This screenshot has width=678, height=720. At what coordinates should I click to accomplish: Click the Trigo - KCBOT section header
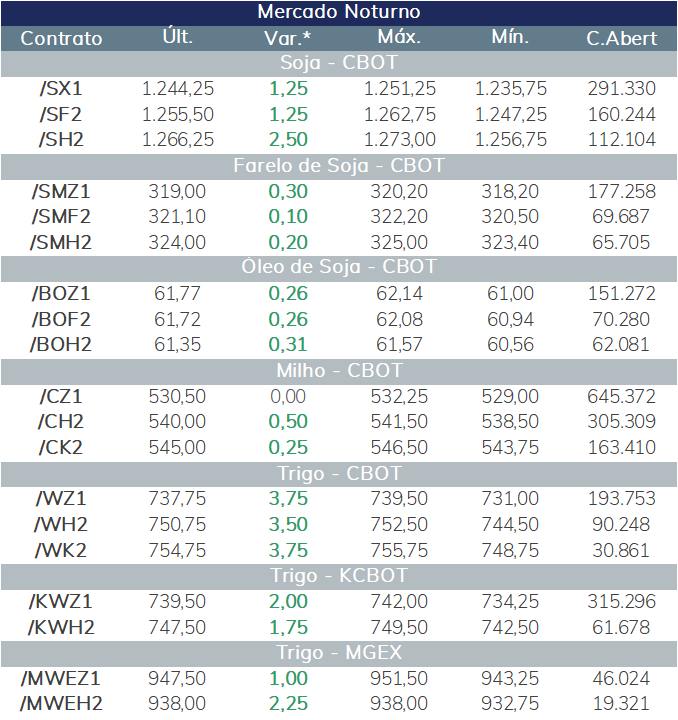(339, 576)
